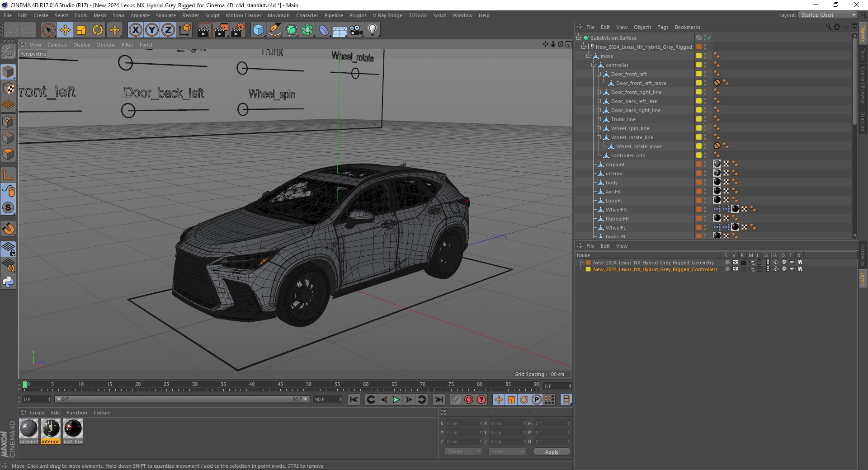Toggle Z axis lock

[168, 30]
